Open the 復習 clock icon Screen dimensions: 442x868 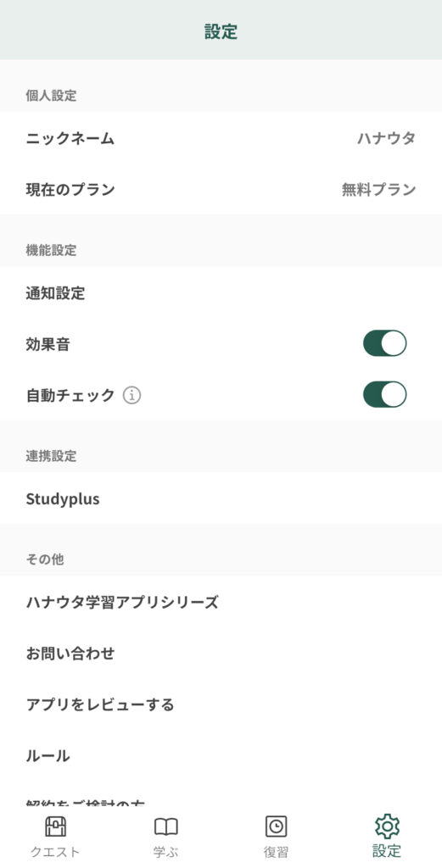[276, 827]
